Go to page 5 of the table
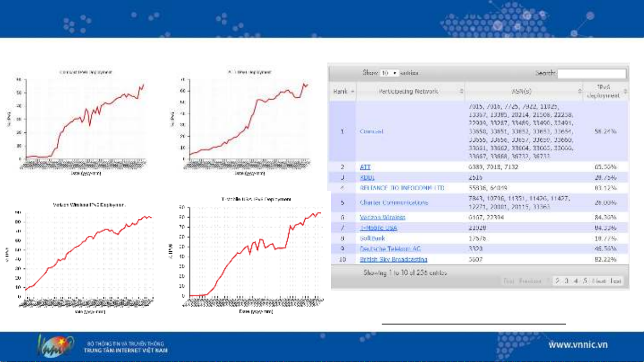644x362 pixels. pos(585,281)
